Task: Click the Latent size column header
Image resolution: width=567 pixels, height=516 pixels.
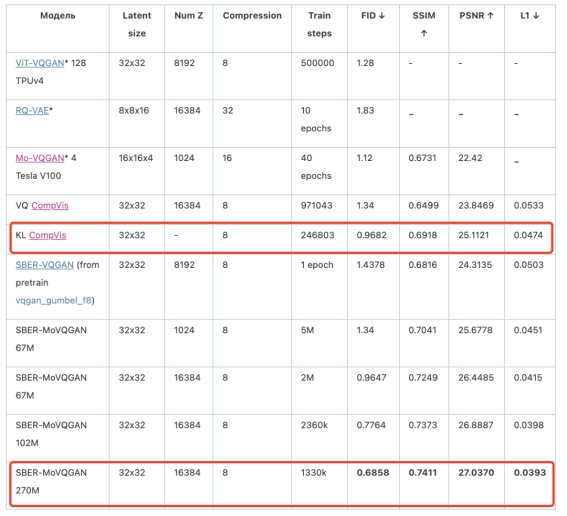Action: click(137, 24)
